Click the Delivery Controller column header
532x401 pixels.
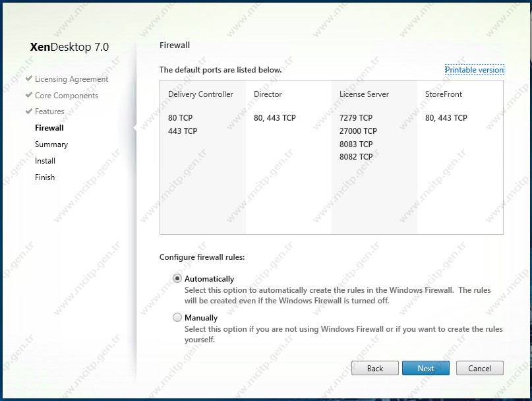(200, 94)
